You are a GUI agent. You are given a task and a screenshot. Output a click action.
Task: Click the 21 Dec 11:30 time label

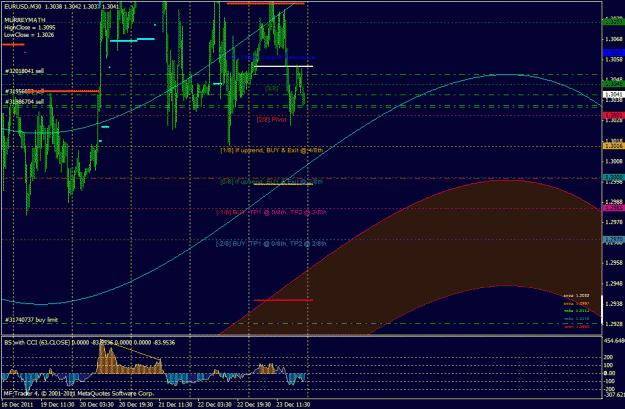click(x=175, y=404)
